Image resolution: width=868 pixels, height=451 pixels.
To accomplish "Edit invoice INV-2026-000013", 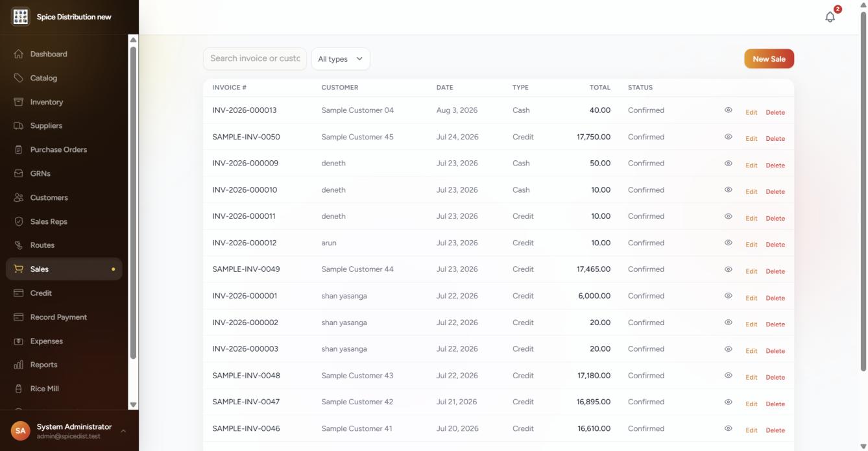I will [x=751, y=112].
